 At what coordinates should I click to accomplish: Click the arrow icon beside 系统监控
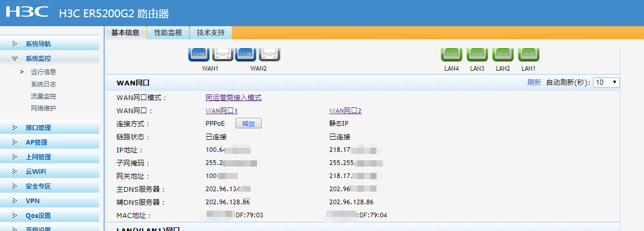click(15, 59)
